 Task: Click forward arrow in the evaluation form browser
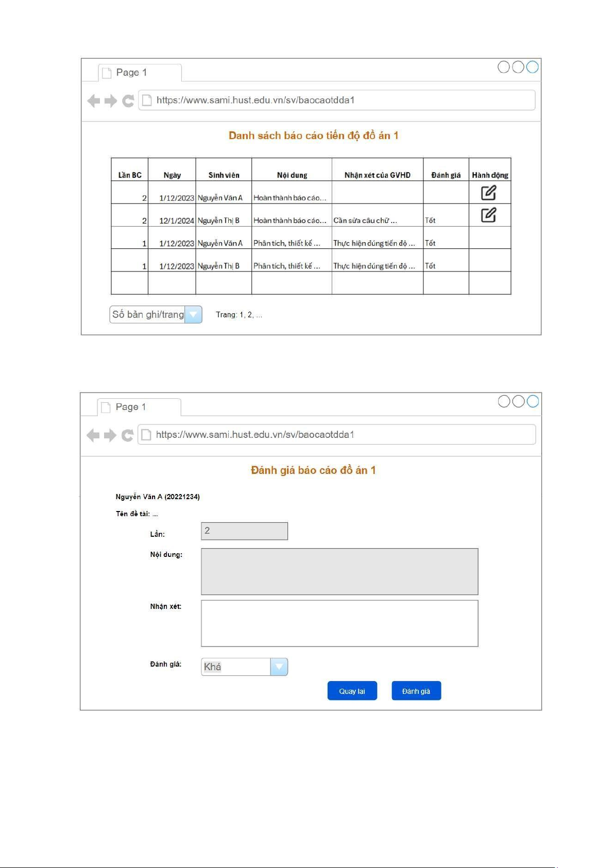(x=110, y=435)
